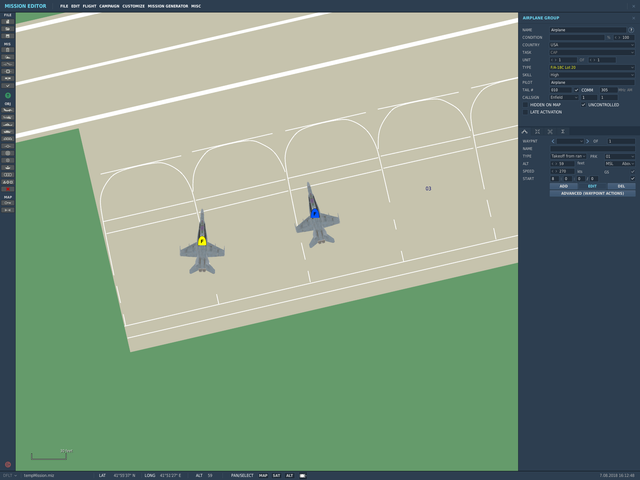The height and width of the screenshot is (480, 640).
Task: Toggle the GS speed lock checkbox
Action: point(633,171)
